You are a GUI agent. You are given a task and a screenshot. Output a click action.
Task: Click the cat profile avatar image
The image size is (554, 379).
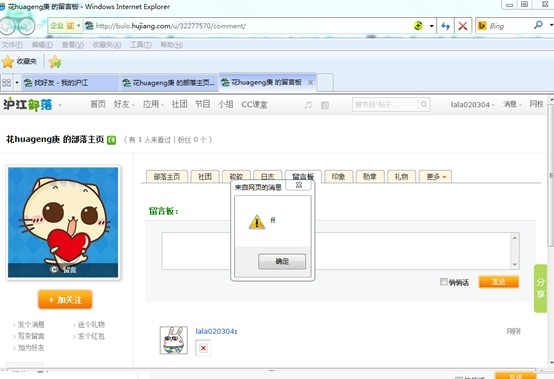tap(63, 222)
